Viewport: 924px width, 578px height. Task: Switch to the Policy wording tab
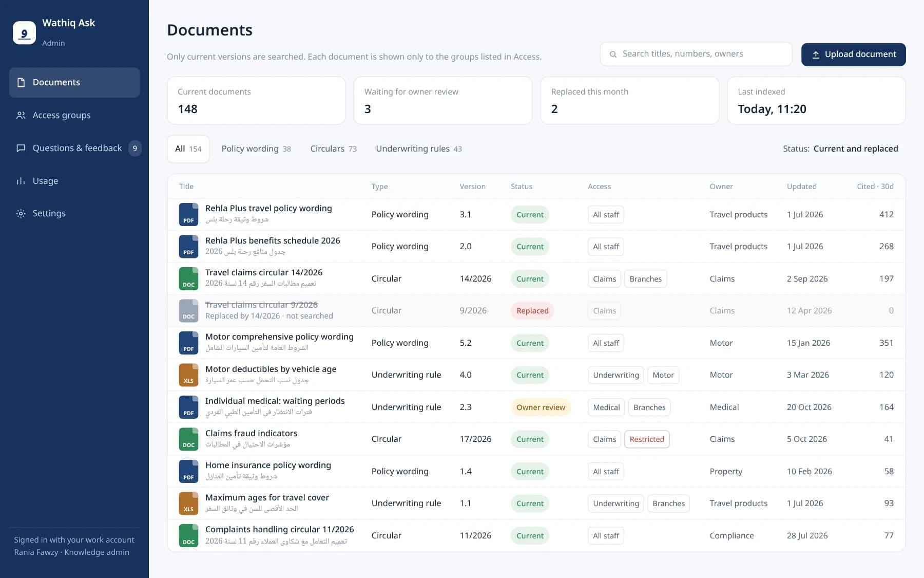click(x=256, y=149)
